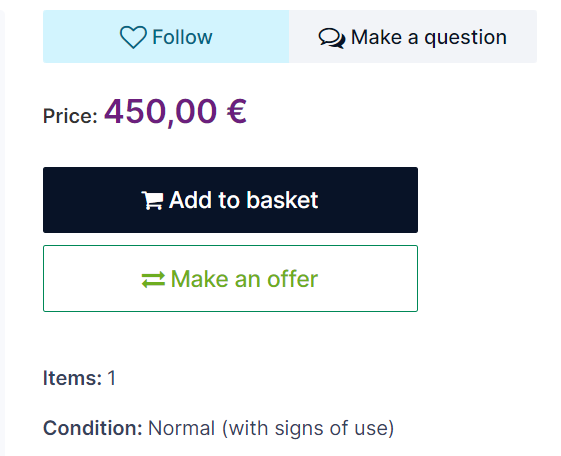The image size is (561, 456).
Task: Open the Make a question form
Action: pyautogui.click(x=413, y=36)
